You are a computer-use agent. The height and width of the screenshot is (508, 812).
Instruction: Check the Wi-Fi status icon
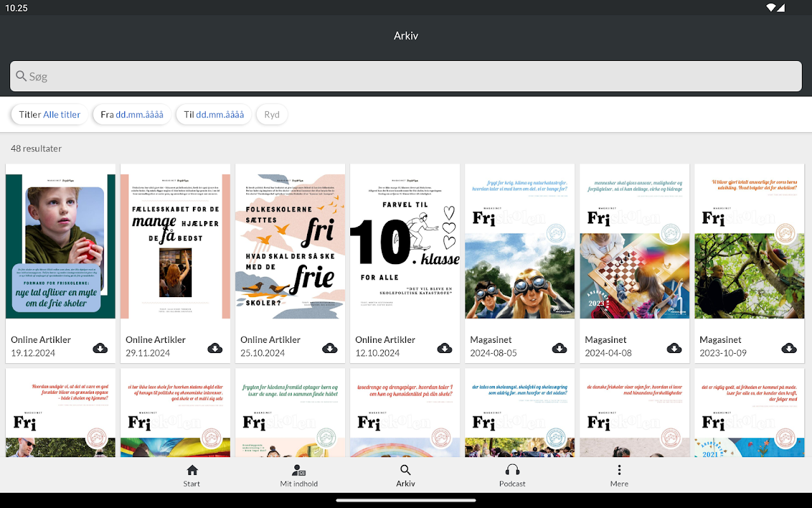point(771,8)
